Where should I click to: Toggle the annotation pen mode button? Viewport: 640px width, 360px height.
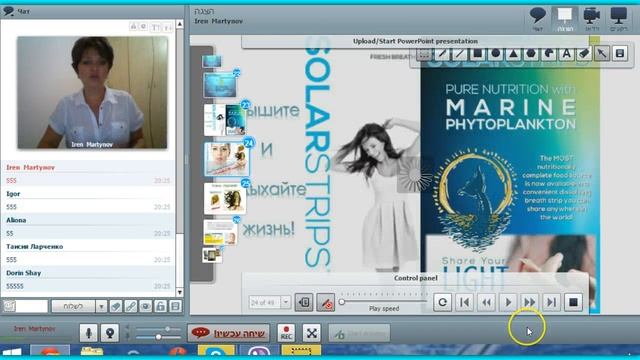[x=326, y=302]
